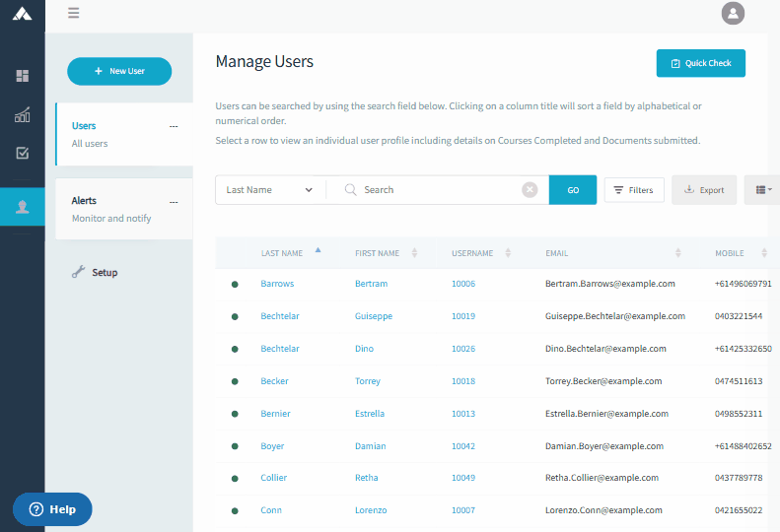Open username 10026 link
This screenshot has width=780, height=532.
click(463, 349)
